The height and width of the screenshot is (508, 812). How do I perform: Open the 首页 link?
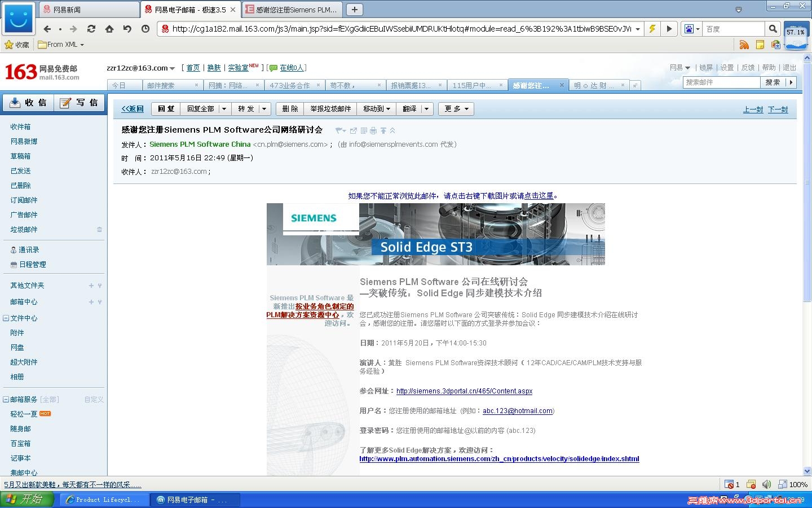point(193,68)
